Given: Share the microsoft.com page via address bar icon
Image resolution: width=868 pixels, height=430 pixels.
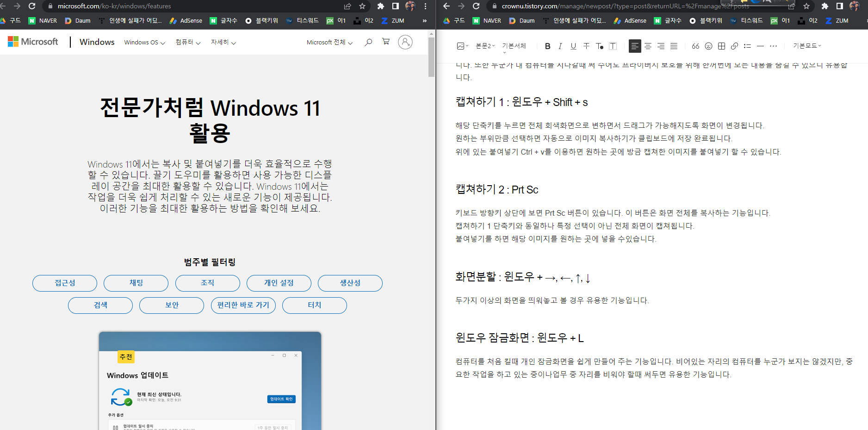Looking at the screenshot, I should coord(347,6).
